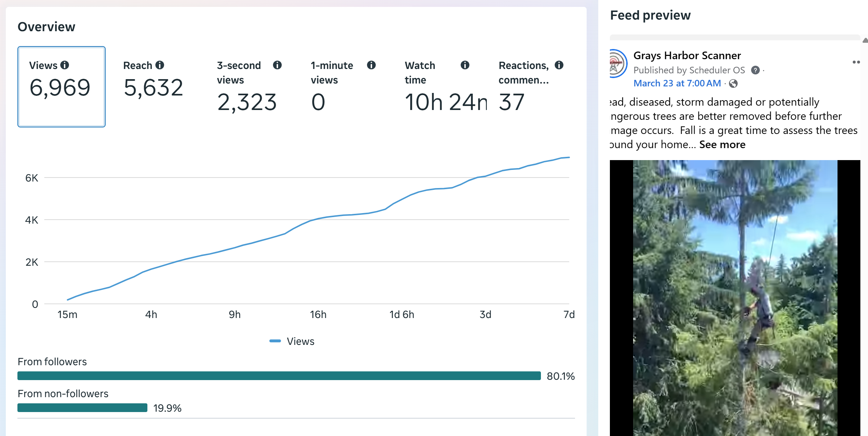The image size is (868, 436).
Task: Click the From followers percentage bar
Action: (x=279, y=376)
